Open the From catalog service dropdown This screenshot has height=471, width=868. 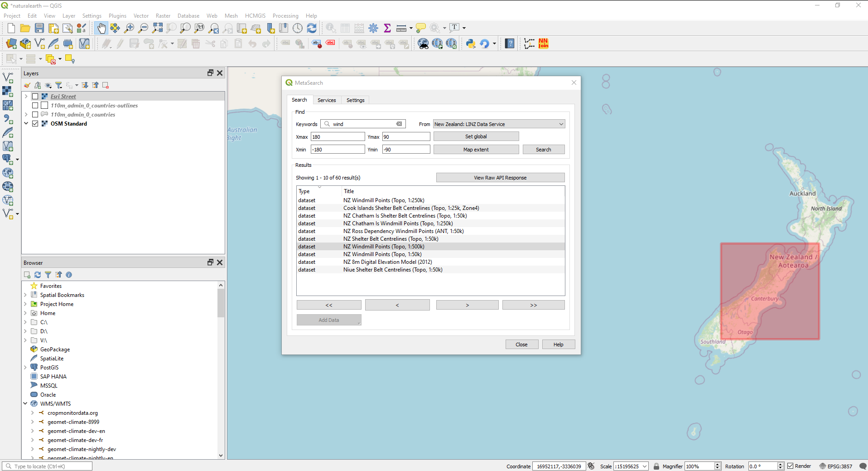click(x=499, y=124)
